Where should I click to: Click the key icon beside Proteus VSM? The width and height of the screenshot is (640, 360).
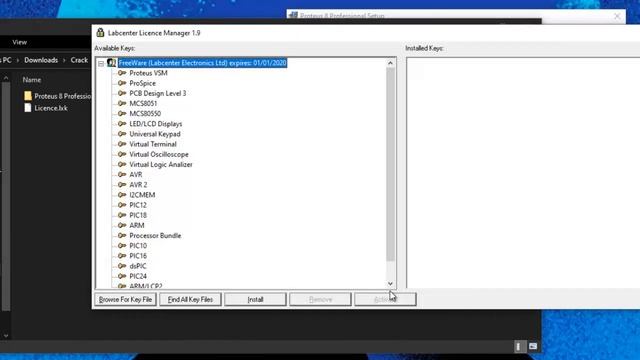coord(122,73)
